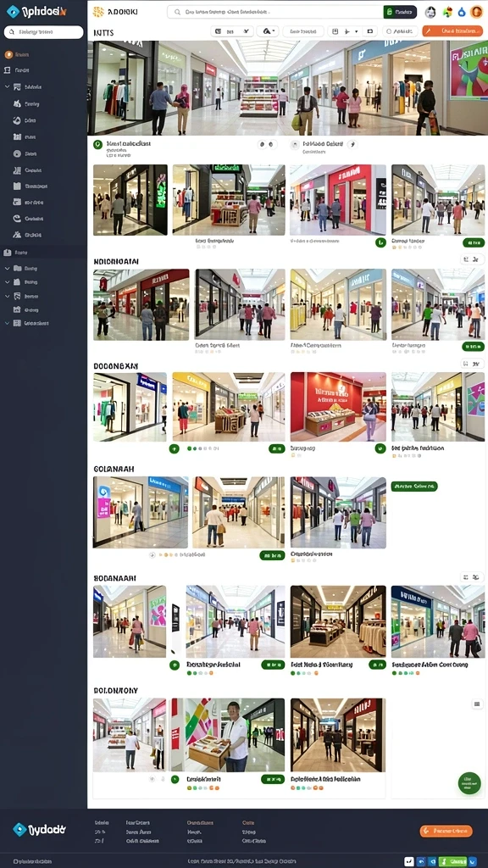Click the green floating round button near the page bottom
488x868 pixels.
click(x=469, y=783)
